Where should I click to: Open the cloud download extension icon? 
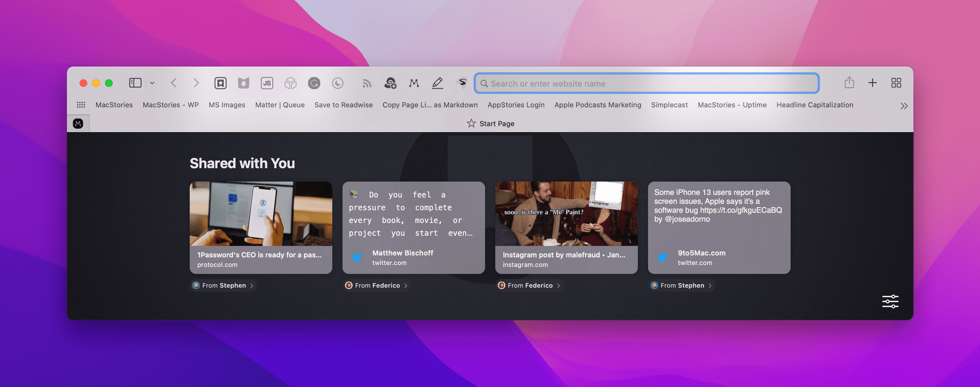click(390, 83)
